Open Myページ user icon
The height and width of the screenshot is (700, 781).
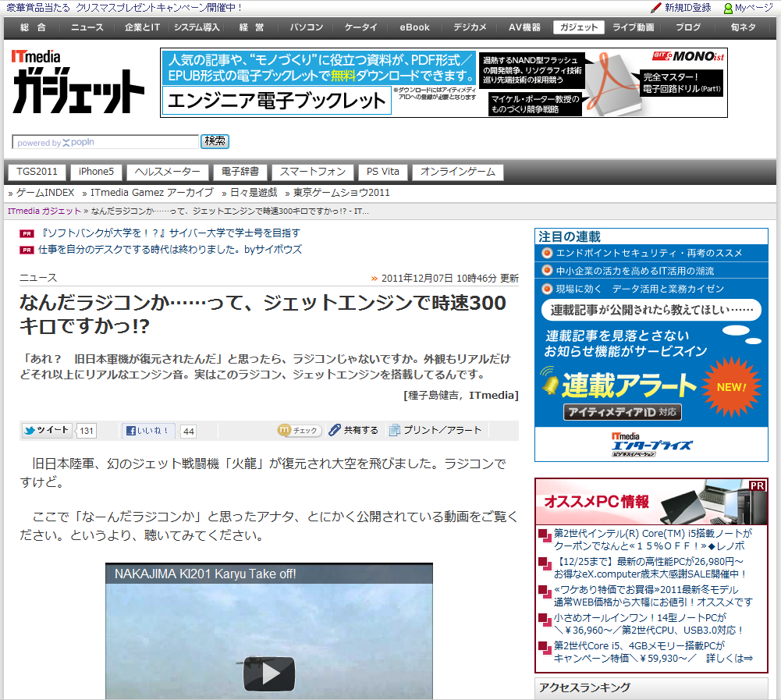[728, 9]
